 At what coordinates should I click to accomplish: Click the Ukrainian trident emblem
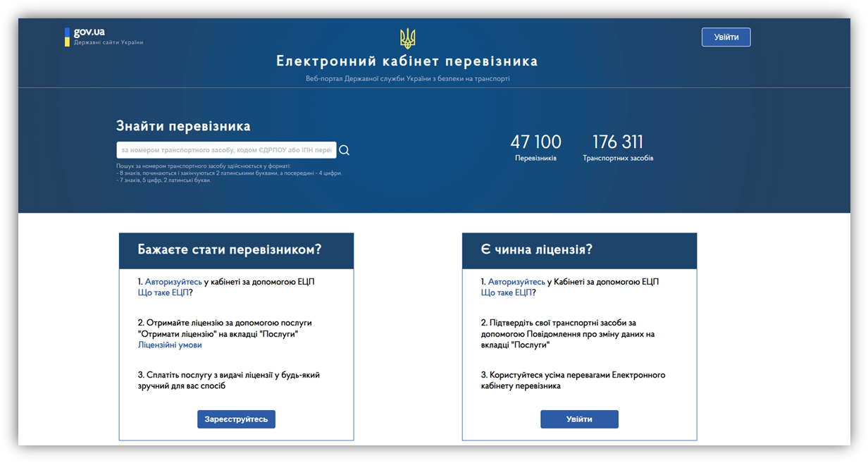pyautogui.click(x=407, y=38)
